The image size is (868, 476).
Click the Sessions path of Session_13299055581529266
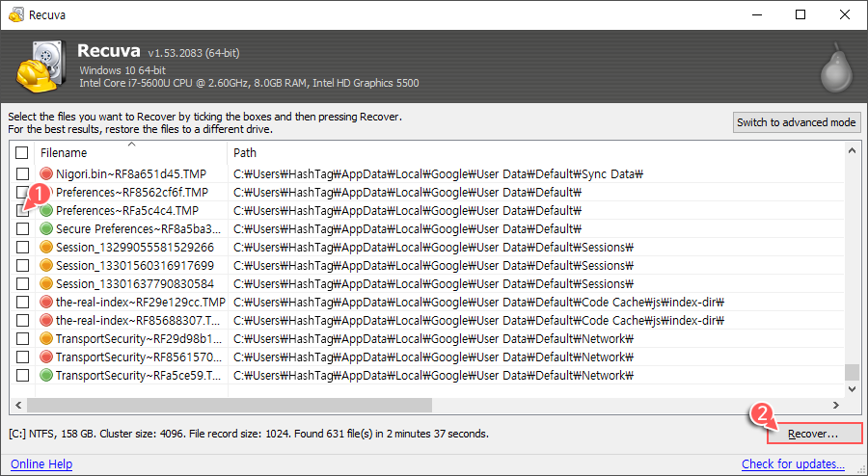pos(433,247)
